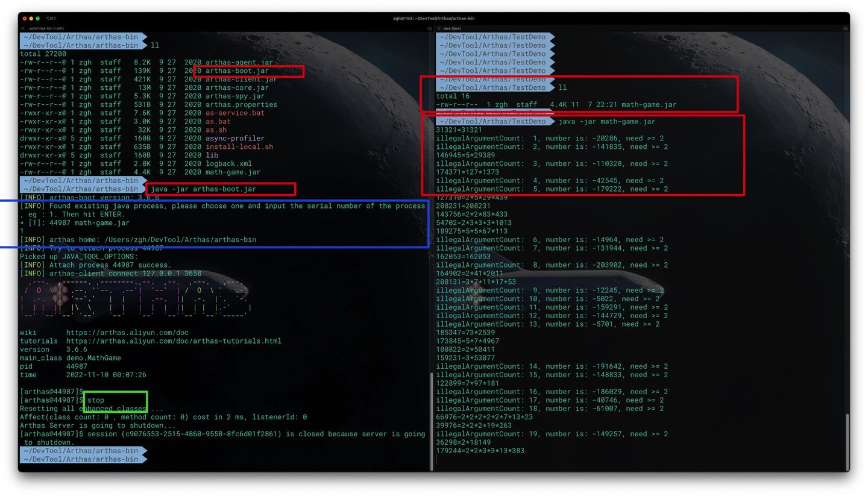This screenshot has height=496, width=868.
Task: Click output line 179244=2*2*3*3*13*383
Action: [x=480, y=451]
